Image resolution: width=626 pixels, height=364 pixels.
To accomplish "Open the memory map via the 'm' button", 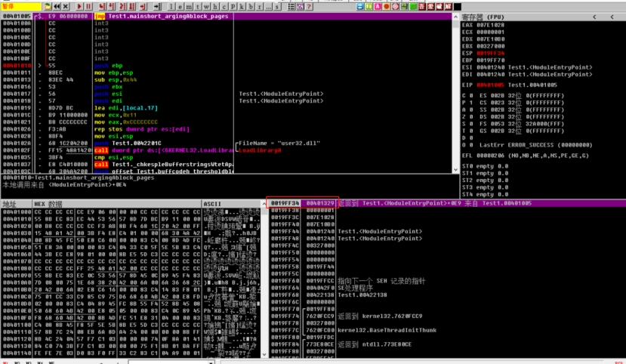I will [189, 7].
